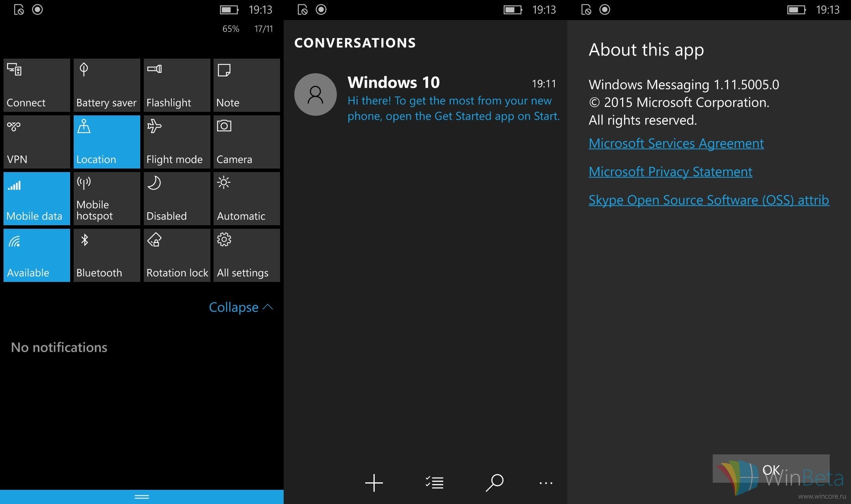The image size is (851, 504).
Task: Search conversations with magnifier icon
Action: (x=494, y=483)
